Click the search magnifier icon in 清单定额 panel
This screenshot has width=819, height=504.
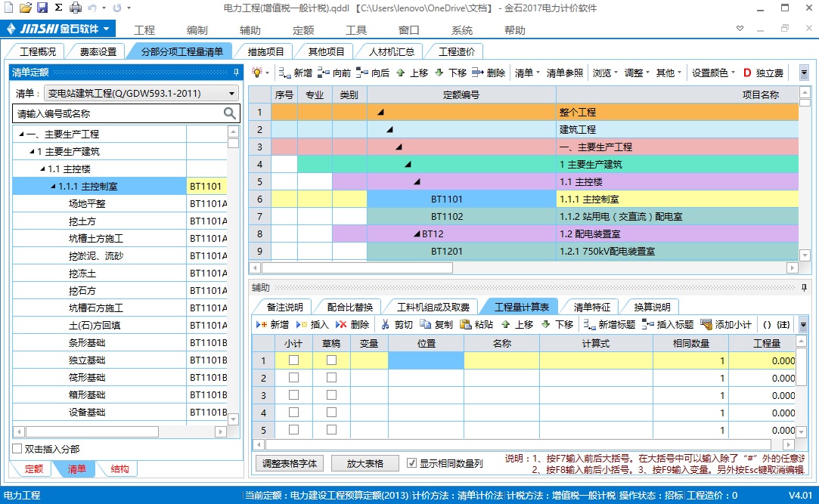[x=229, y=113]
